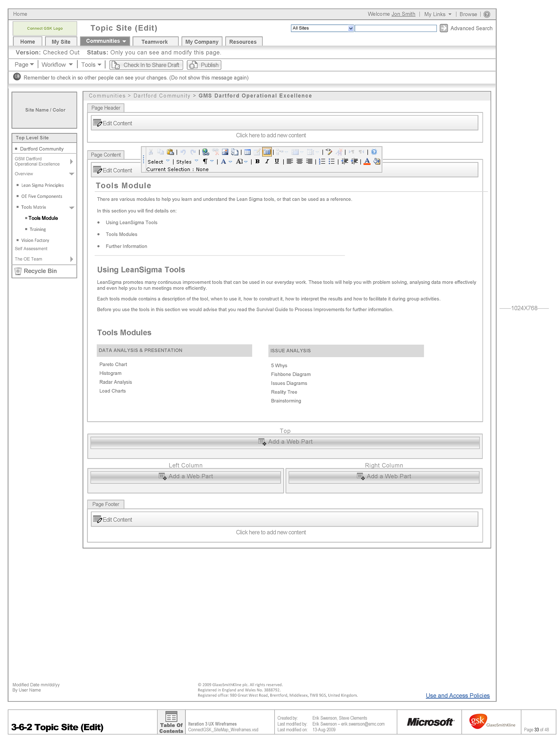560x738 pixels.
Task: Toggle bold formatting
Action: click(257, 162)
